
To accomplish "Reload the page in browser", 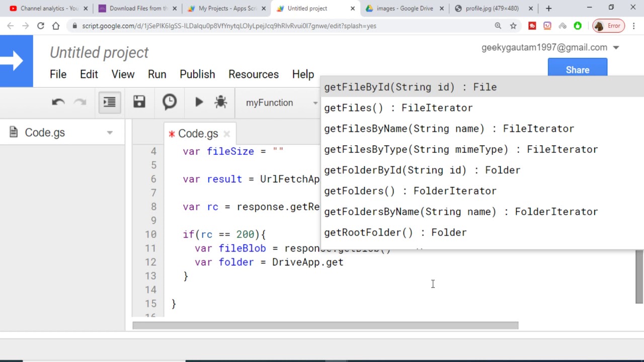I will (41, 26).
